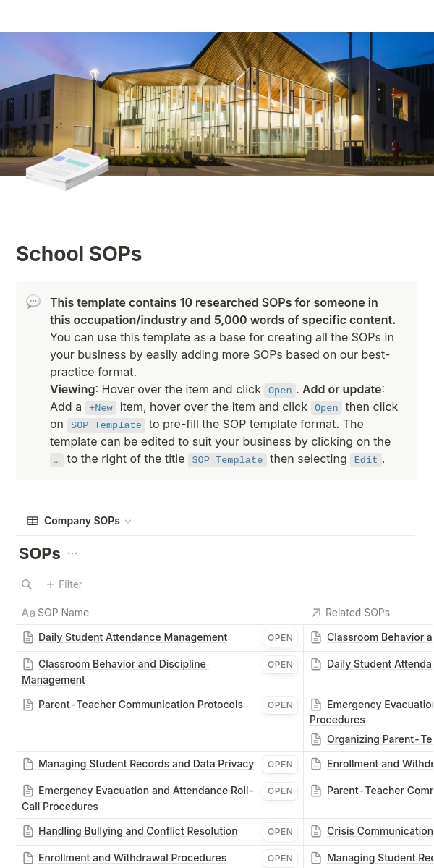434x868 pixels.
Task: Expand the Company SOPs view dropdown
Action: click(128, 521)
